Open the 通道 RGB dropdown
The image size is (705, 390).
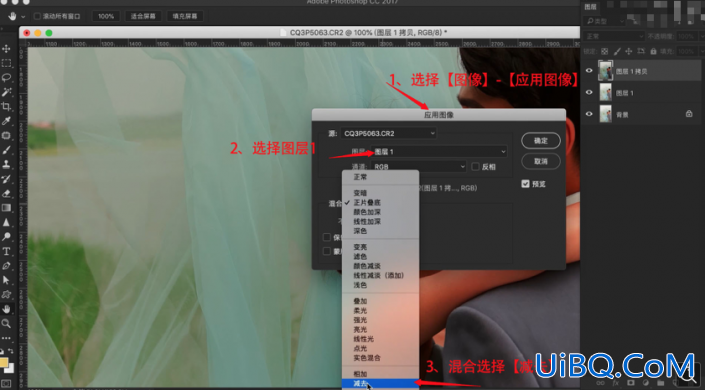(419, 166)
